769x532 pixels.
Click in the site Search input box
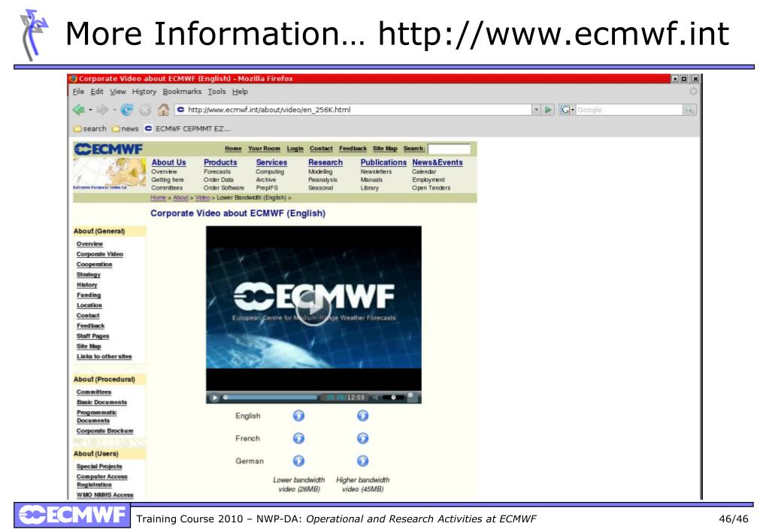coord(449,149)
